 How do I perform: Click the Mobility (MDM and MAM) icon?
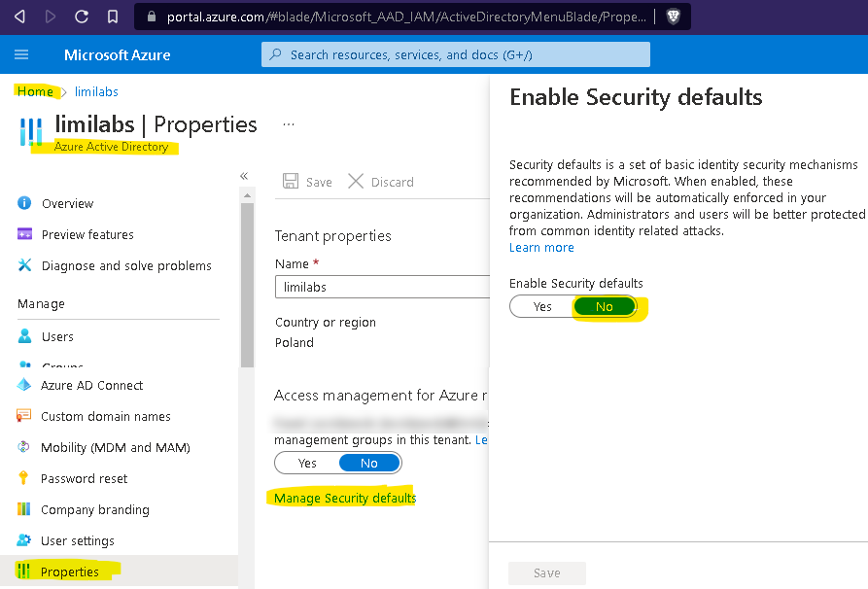pos(23,447)
